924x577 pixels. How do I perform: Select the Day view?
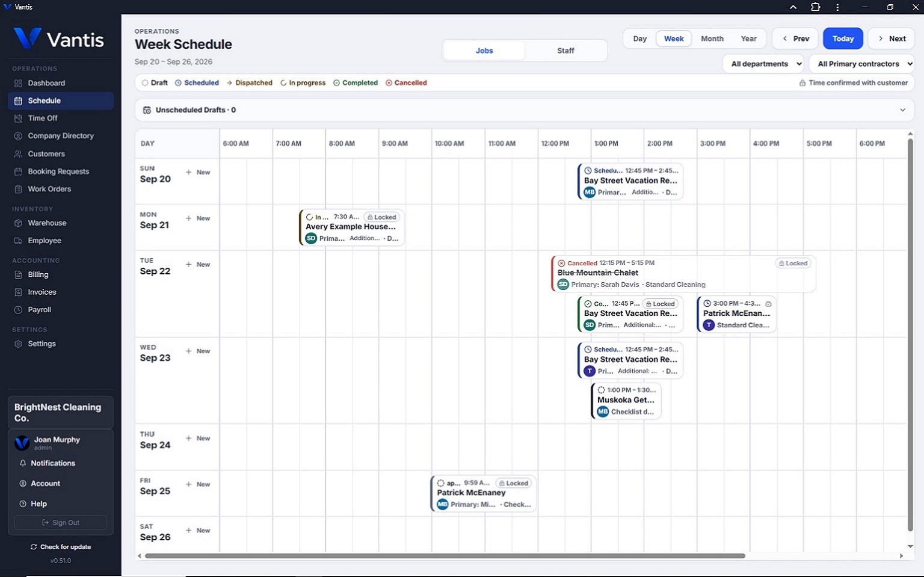pyautogui.click(x=639, y=39)
